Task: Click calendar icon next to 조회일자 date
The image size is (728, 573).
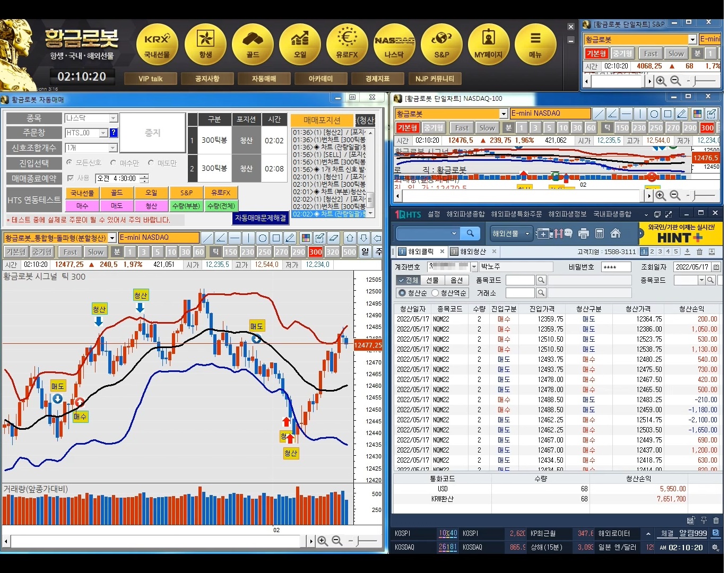Action: point(716,267)
